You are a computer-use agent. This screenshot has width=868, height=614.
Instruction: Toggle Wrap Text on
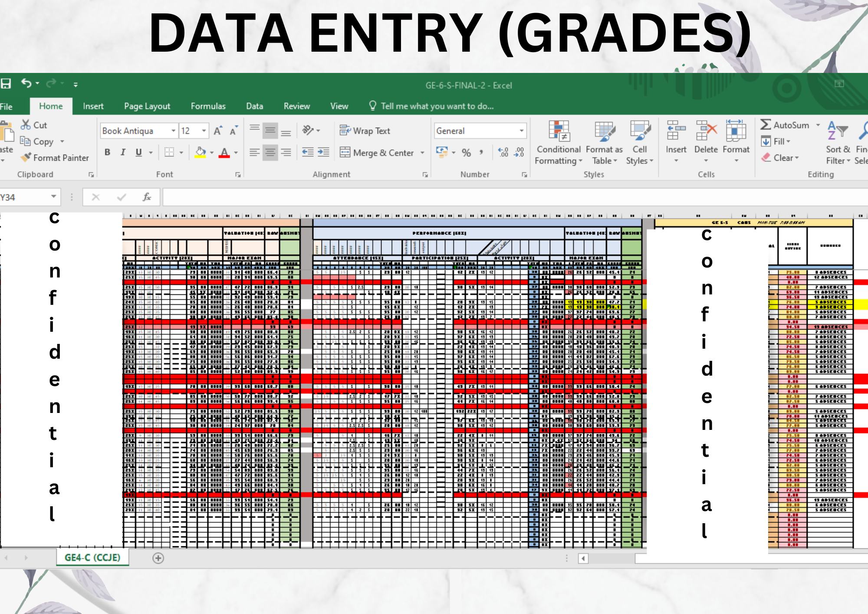point(365,131)
